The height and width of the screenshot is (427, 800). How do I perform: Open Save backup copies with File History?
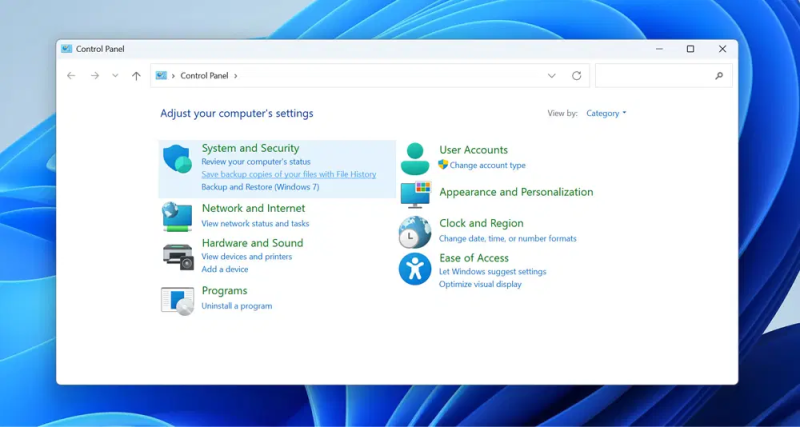(x=289, y=174)
